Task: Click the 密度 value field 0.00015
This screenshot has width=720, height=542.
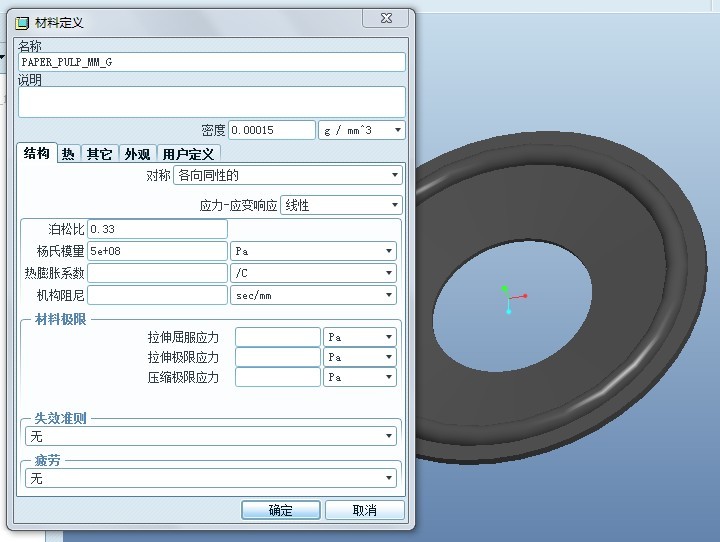Action: tap(272, 130)
